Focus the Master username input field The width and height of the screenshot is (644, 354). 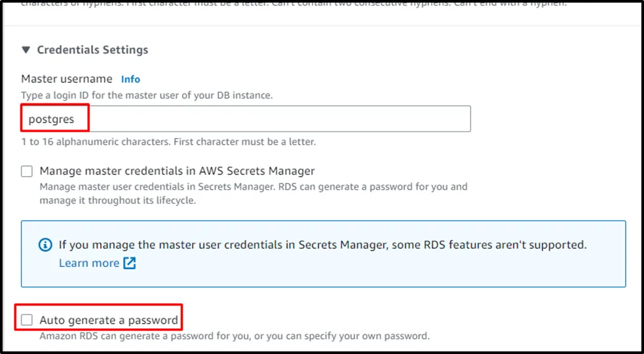pyautogui.click(x=275, y=119)
